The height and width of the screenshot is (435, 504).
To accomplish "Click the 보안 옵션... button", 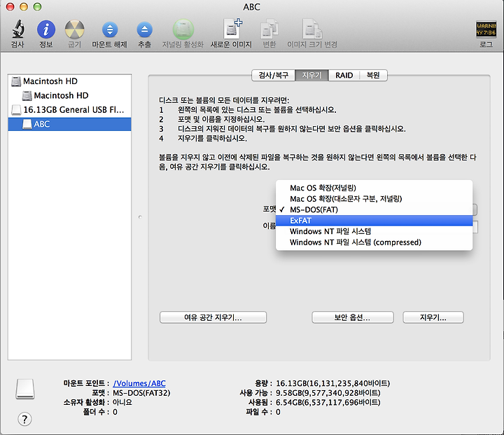I will 353,317.
